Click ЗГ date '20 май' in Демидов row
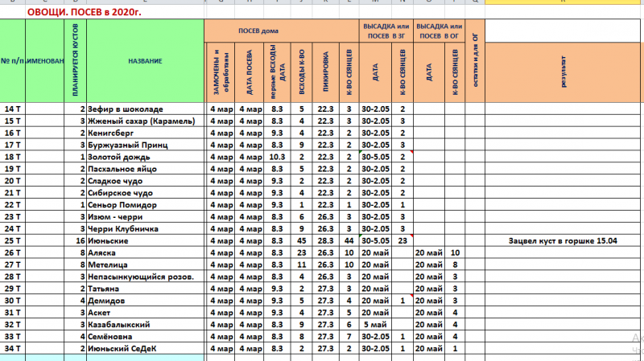This screenshot has width=644, height=361. pos(375,301)
